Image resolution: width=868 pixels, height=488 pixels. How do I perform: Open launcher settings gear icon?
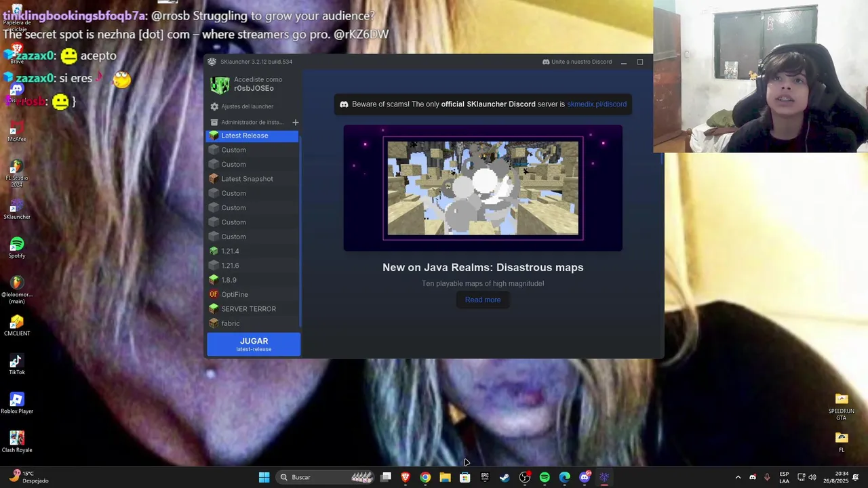click(214, 106)
